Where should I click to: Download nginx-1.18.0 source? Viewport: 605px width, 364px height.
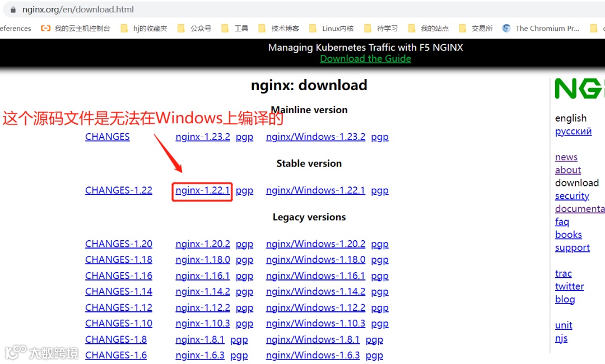point(203,260)
